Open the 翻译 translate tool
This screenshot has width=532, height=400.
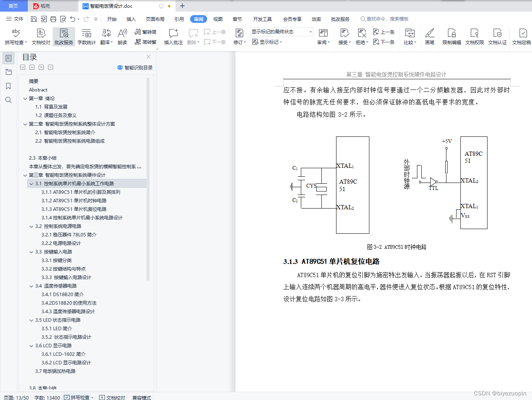coord(106,37)
